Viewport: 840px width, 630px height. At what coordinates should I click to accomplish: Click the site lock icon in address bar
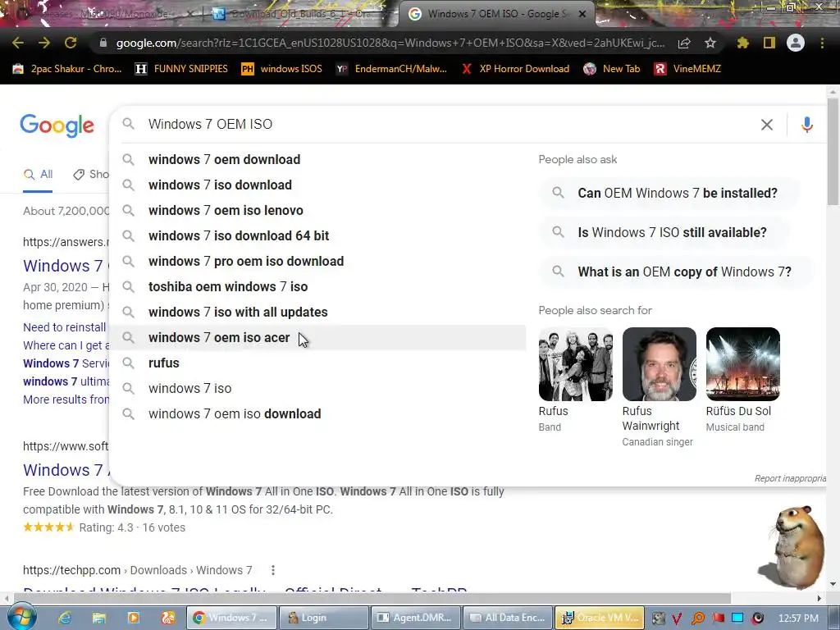103,43
